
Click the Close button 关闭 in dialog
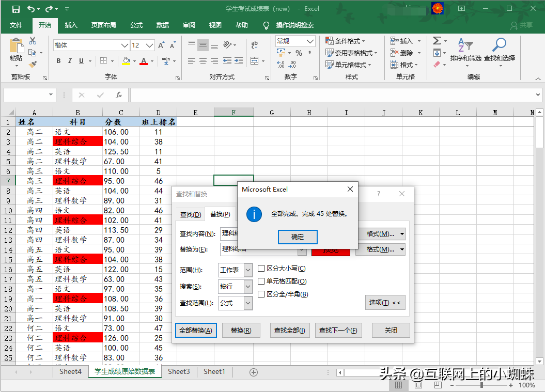click(391, 331)
